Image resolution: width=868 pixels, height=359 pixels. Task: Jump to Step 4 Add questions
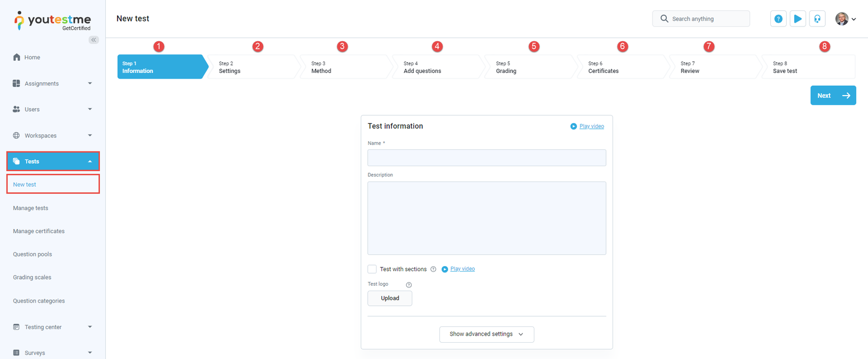437,67
